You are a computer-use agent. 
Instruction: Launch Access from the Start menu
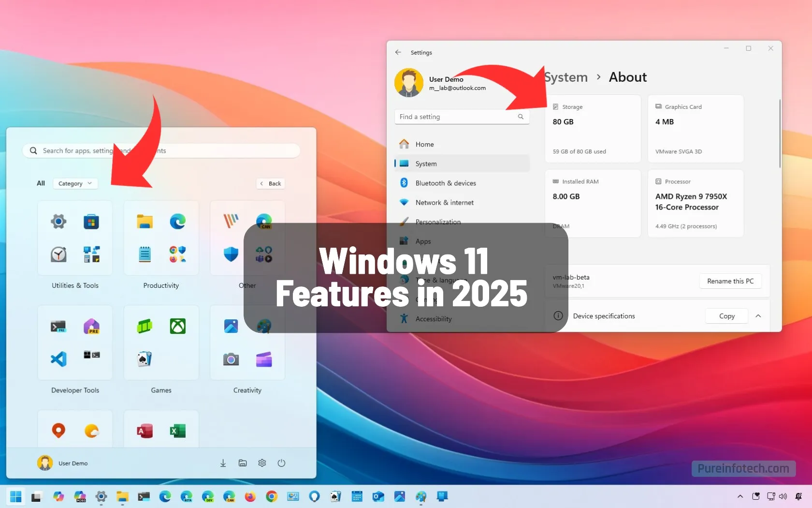click(145, 431)
